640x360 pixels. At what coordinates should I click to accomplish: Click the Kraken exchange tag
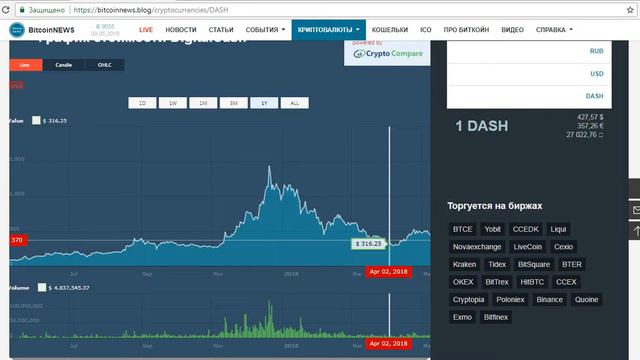coord(464,264)
